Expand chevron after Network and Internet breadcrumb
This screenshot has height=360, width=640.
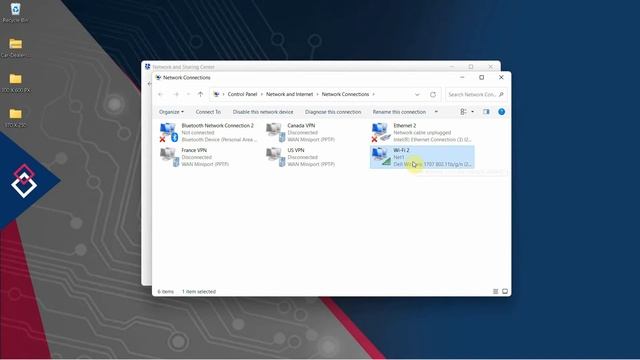tap(317, 94)
